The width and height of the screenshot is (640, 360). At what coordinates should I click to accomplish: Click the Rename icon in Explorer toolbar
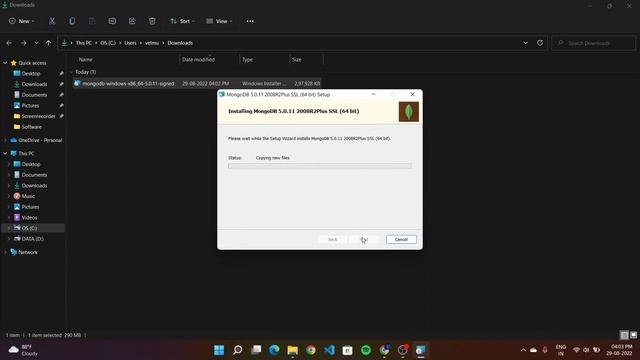tap(112, 21)
